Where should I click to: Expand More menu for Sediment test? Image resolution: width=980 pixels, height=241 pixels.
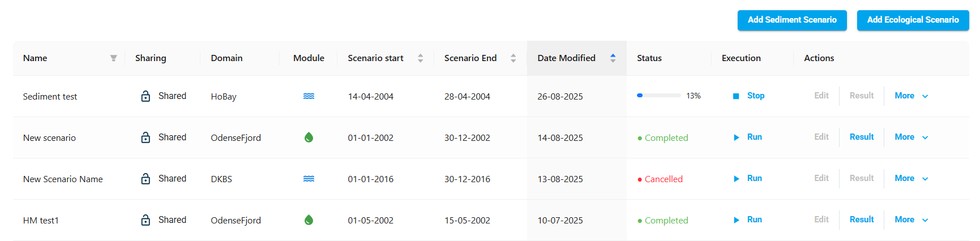click(911, 96)
